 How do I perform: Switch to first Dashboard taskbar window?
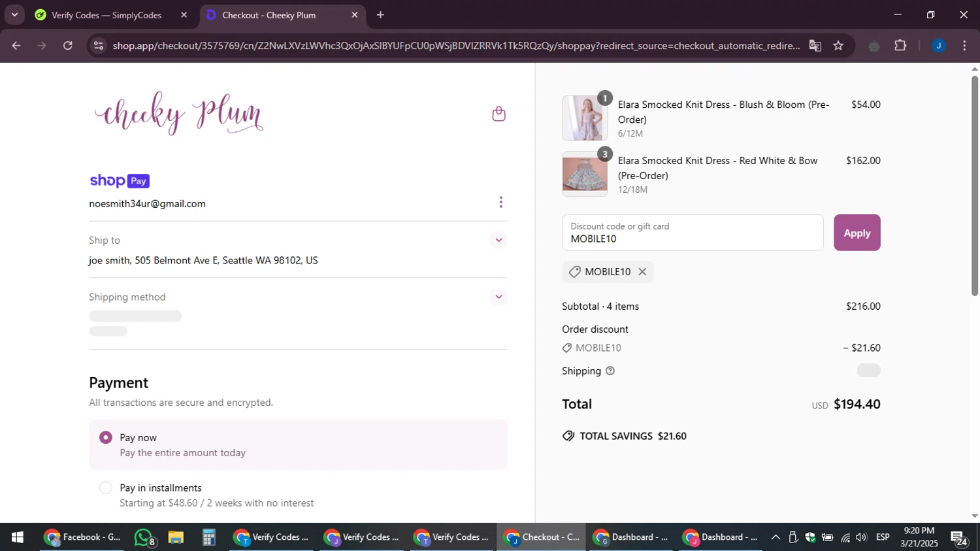(631, 537)
